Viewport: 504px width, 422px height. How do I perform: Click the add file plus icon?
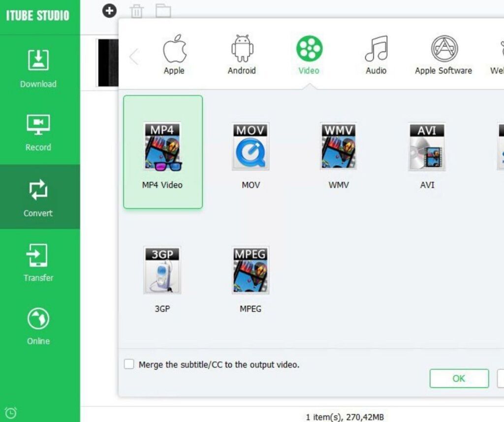pos(109,10)
